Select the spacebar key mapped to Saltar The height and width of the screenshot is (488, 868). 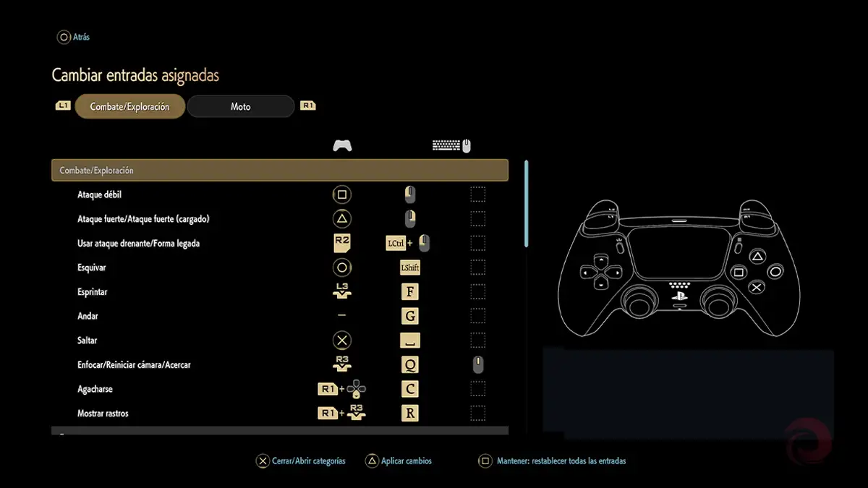coord(410,340)
